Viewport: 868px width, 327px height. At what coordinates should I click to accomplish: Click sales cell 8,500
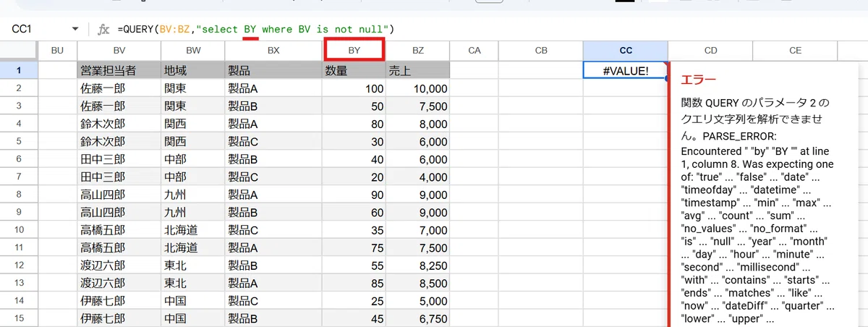[x=418, y=282]
